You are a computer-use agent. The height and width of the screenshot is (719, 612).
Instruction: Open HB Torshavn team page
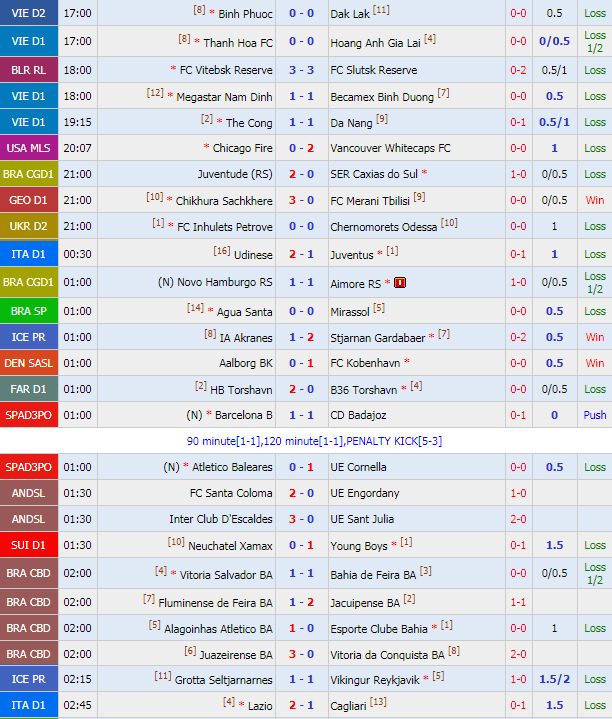pyautogui.click(x=241, y=390)
